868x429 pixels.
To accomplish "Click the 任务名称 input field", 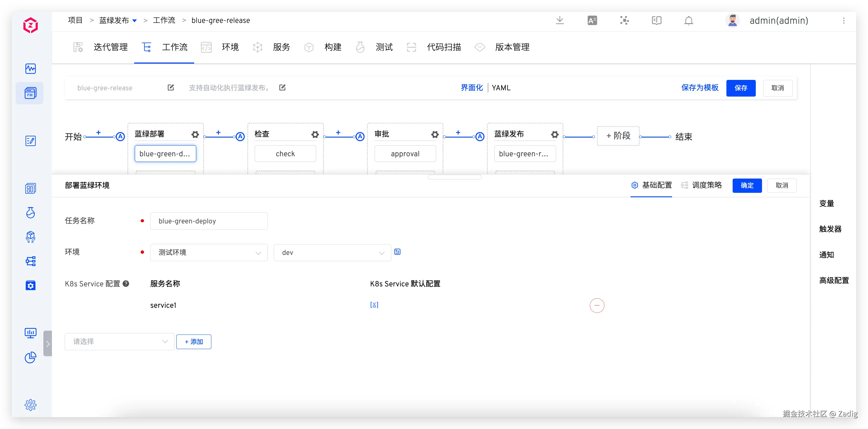I will 209,221.
